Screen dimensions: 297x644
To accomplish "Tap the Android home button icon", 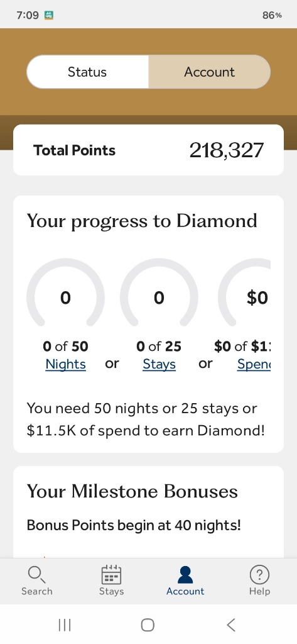I will [x=148, y=625].
